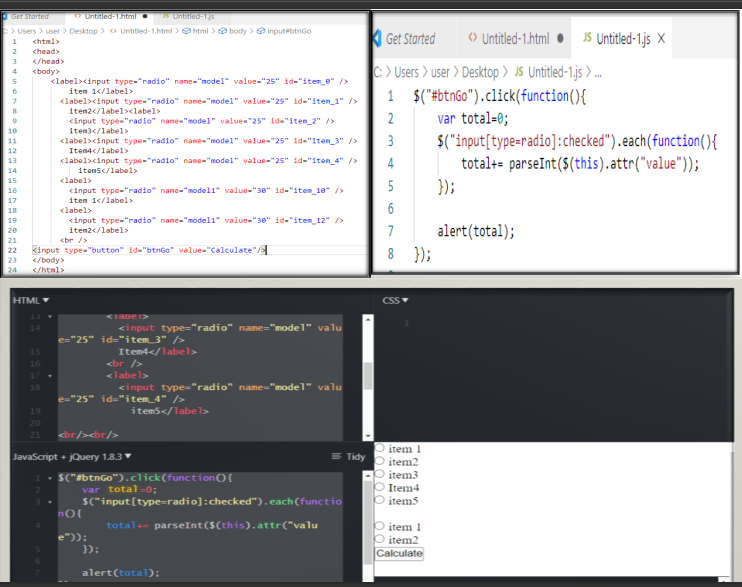This screenshot has height=587, width=742.
Task: Click the cube icon before the body breadcrumb
Action: (x=222, y=31)
